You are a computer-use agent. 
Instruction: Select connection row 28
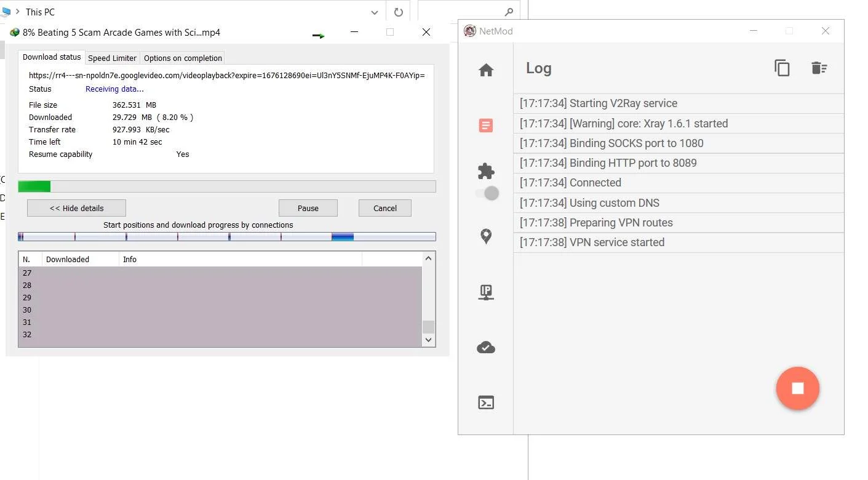point(220,285)
